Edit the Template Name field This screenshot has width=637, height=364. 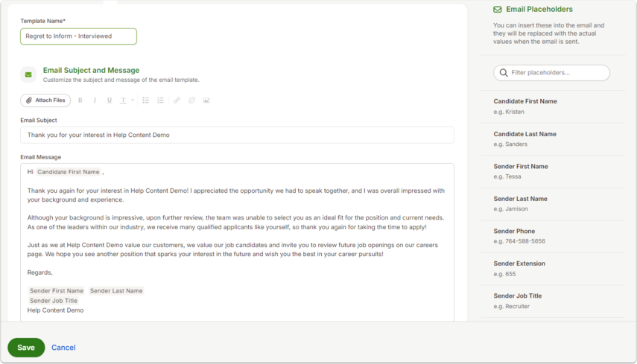pyautogui.click(x=78, y=36)
